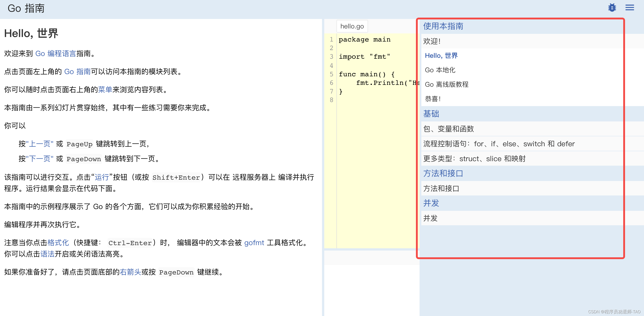Open the 使用本指南 section heading
The image size is (644, 316).
[443, 26]
